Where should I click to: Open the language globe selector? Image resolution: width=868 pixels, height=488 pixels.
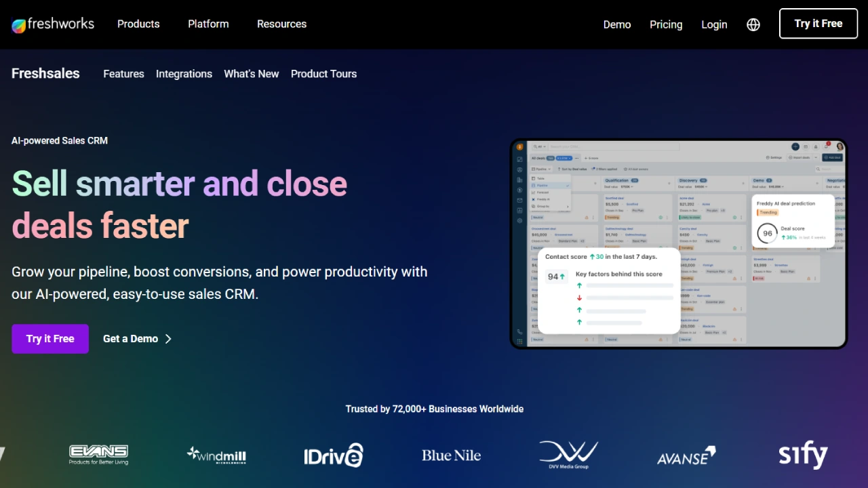pyautogui.click(x=753, y=24)
